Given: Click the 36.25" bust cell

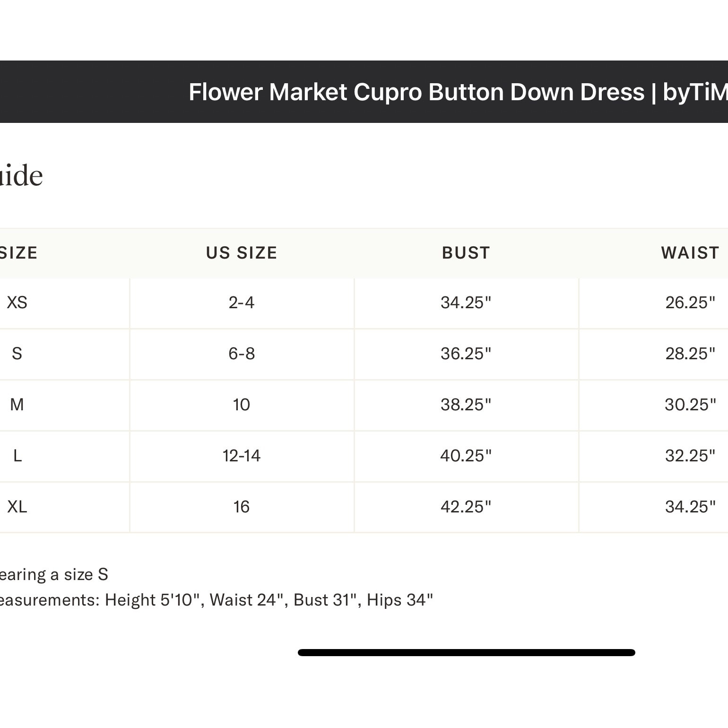Looking at the screenshot, I should pyautogui.click(x=466, y=354).
